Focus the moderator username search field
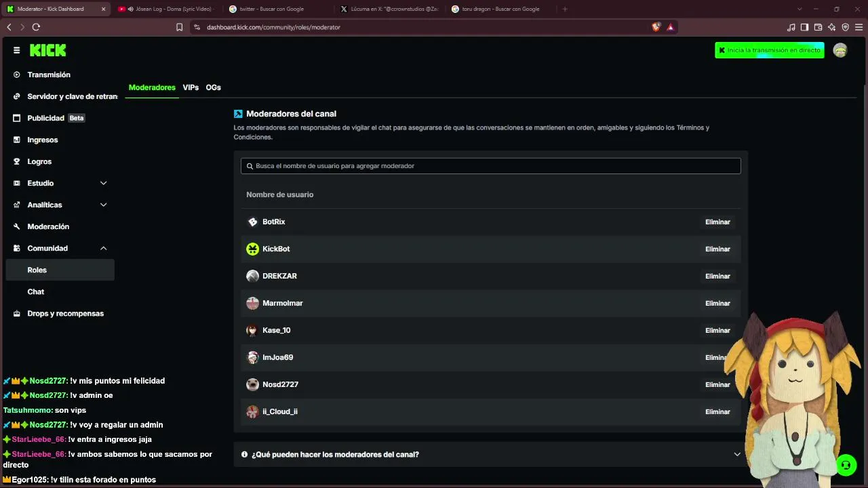Image resolution: width=868 pixels, height=488 pixels. tap(491, 166)
